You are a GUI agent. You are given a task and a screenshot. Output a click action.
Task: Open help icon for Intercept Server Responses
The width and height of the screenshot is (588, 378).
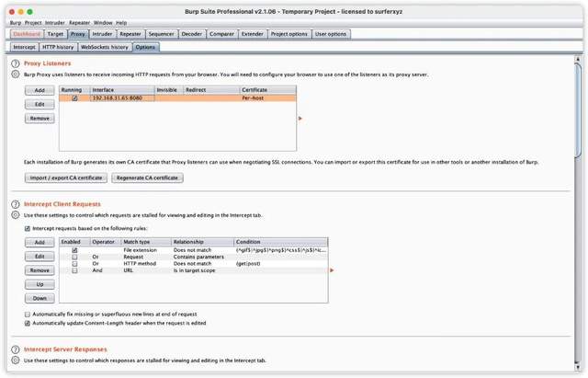(16, 349)
